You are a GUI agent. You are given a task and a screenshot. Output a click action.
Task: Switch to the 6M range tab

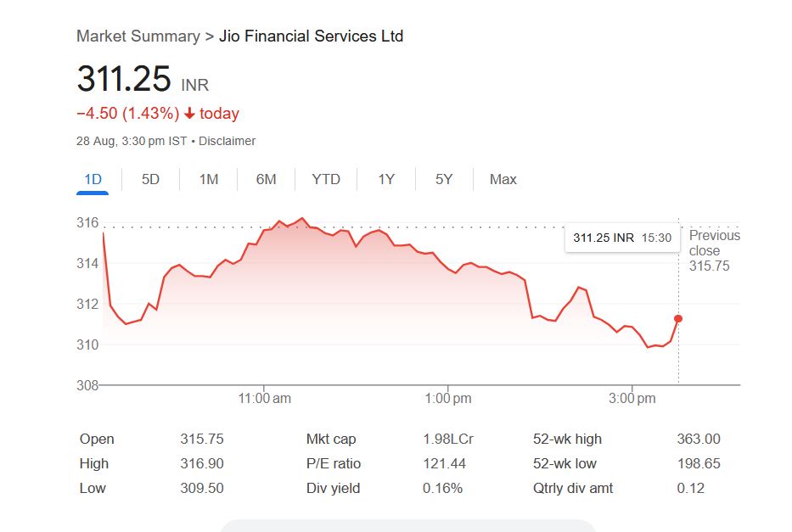point(267,179)
